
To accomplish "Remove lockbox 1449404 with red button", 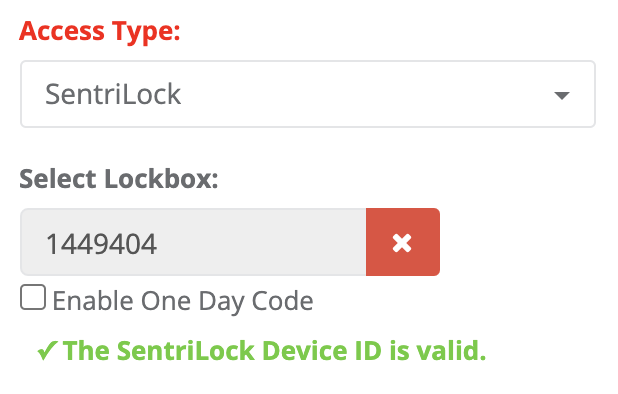I will point(403,242).
